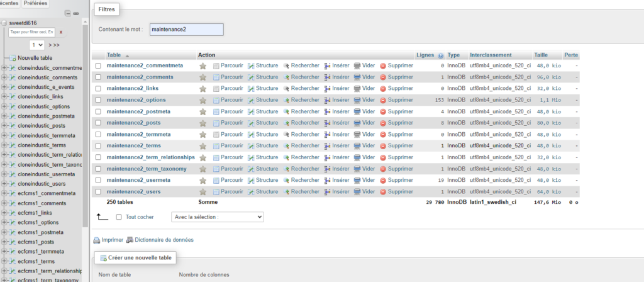Image resolution: width=644 pixels, height=282 pixels.
Task: Sort by the Taille column header
Action: [541, 55]
